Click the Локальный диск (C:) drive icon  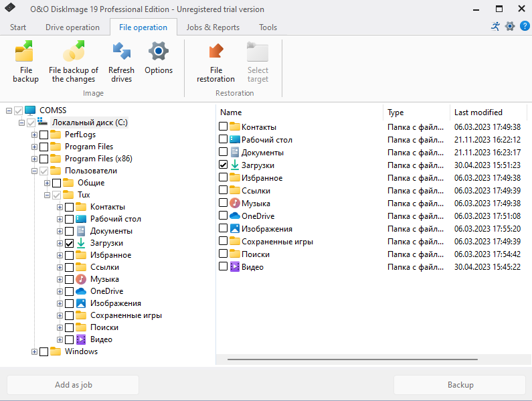pyautogui.click(x=42, y=122)
